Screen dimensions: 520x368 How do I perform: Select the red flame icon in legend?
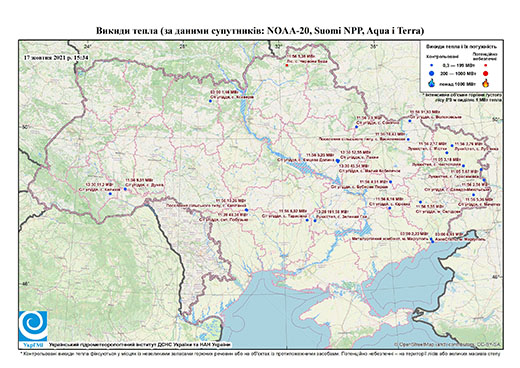486,83
